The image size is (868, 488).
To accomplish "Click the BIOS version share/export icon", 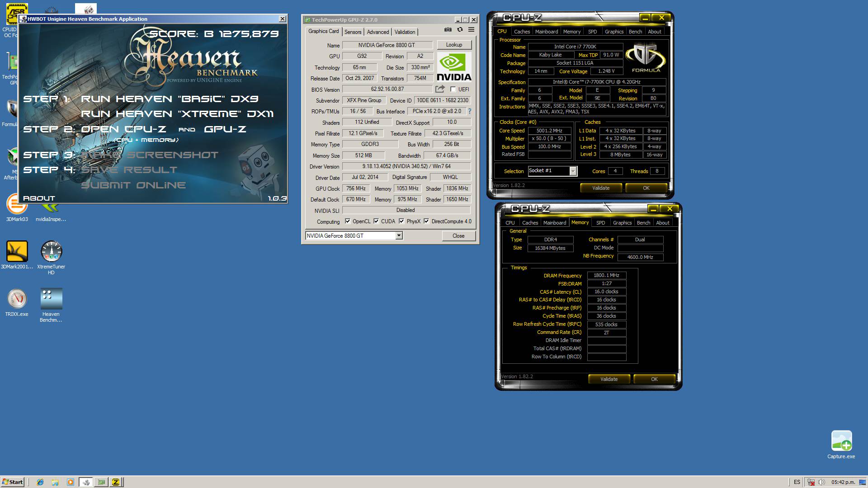I will [x=440, y=89].
